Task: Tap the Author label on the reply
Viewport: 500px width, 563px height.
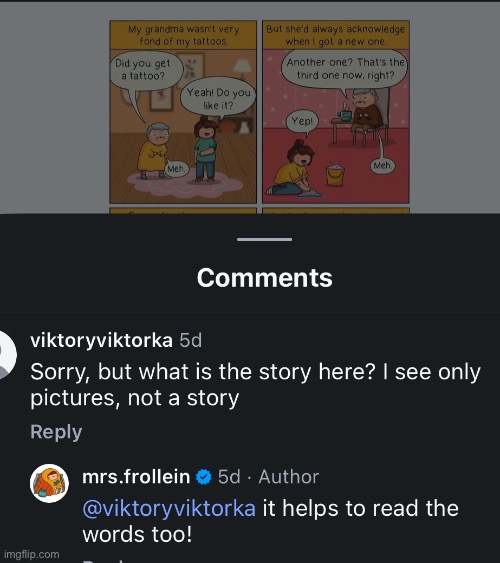Action: click(x=289, y=477)
